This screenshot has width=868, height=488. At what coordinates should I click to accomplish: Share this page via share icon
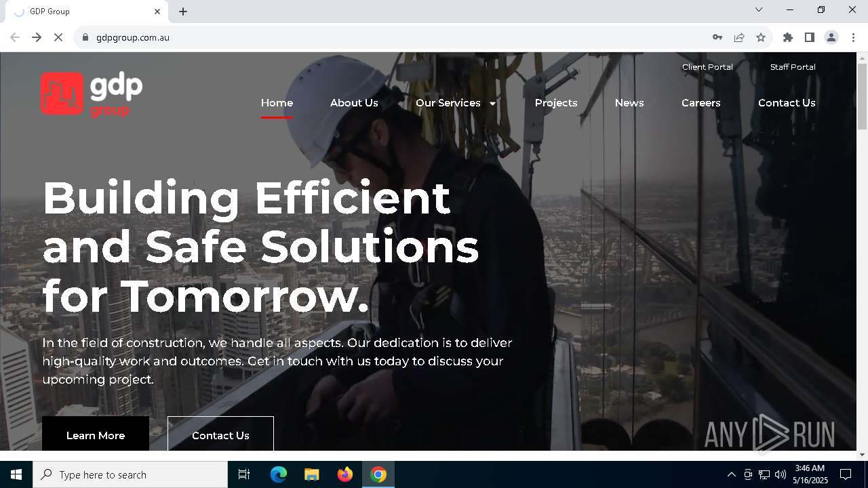[739, 37]
